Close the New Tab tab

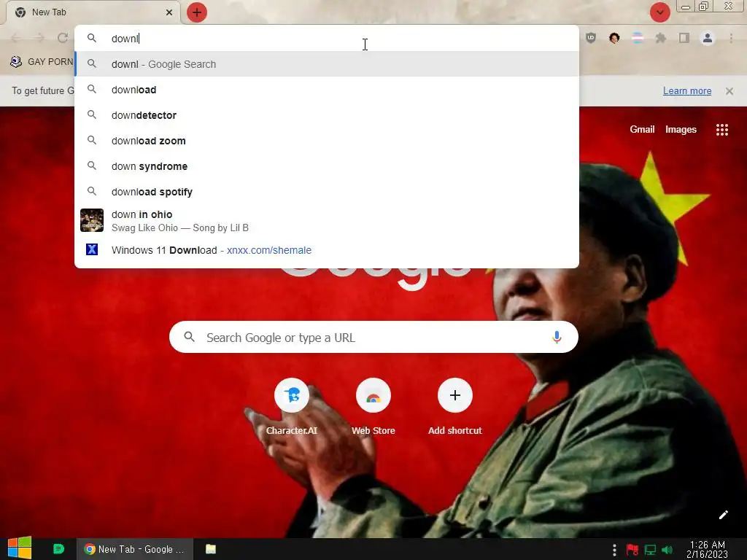(169, 12)
